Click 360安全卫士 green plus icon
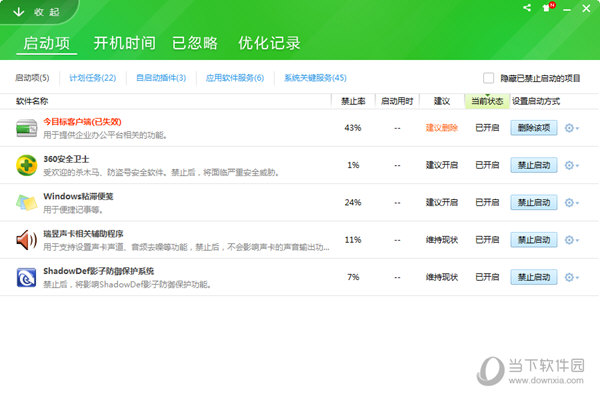The image size is (600, 400). click(26, 165)
